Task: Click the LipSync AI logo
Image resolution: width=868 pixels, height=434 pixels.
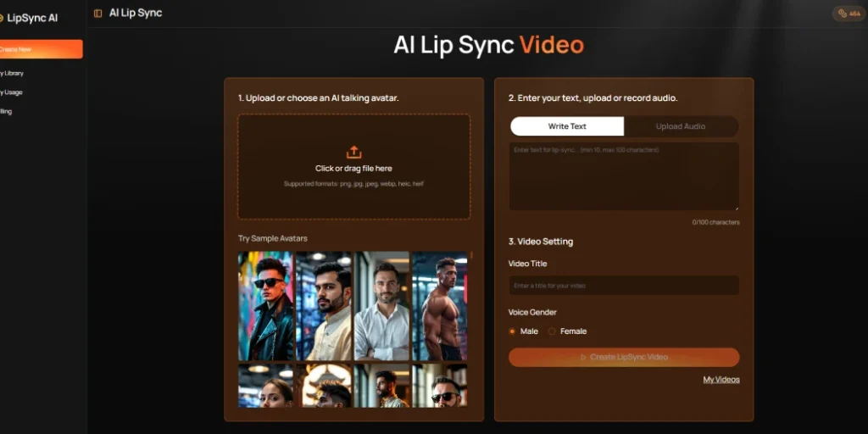Action: [30, 19]
